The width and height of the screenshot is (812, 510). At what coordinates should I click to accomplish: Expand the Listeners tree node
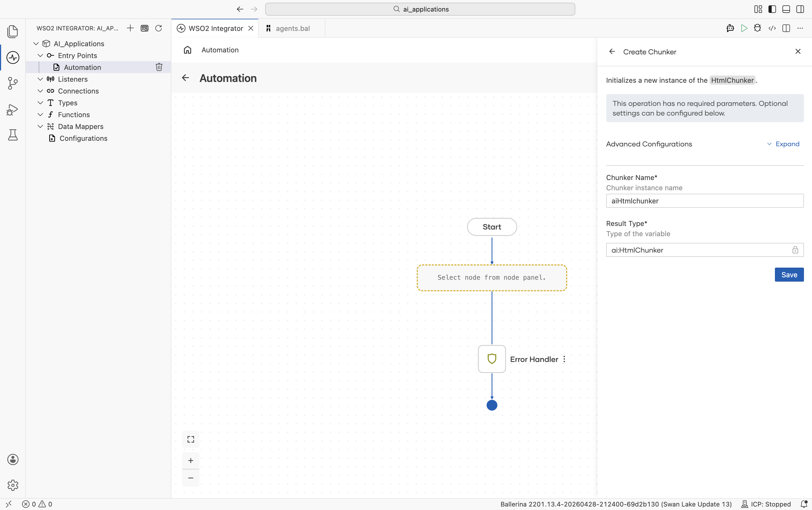(41, 79)
